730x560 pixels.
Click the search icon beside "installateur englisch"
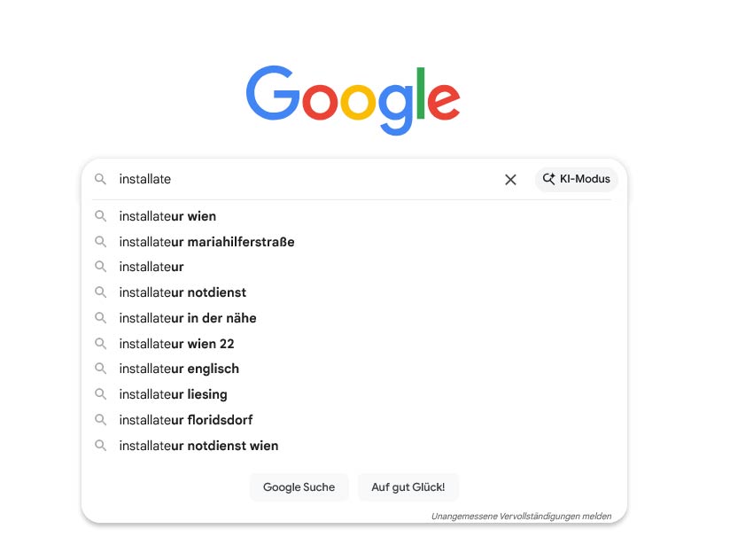101,369
